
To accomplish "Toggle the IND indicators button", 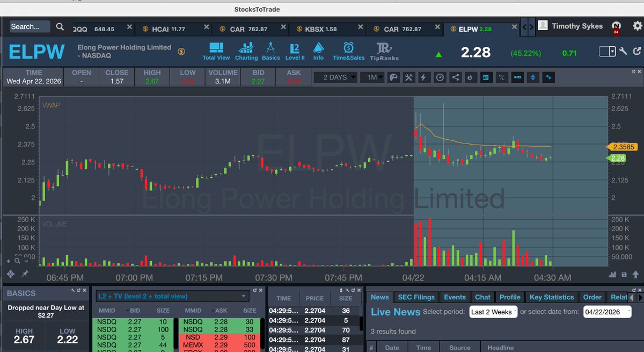I will [x=517, y=77].
